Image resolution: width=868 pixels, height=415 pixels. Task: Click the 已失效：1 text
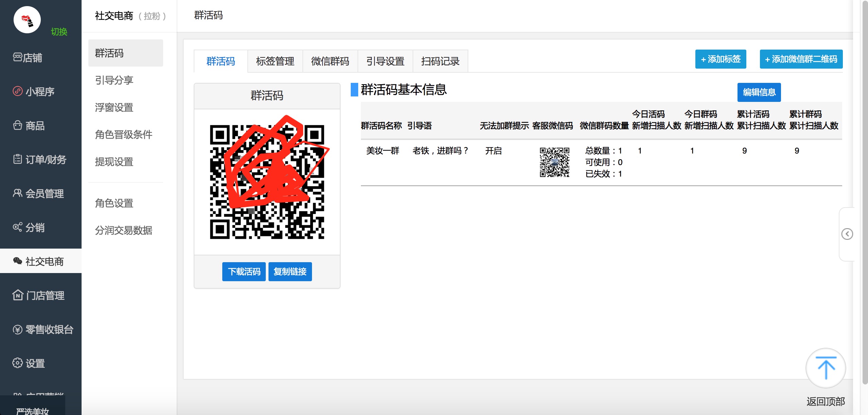point(604,174)
